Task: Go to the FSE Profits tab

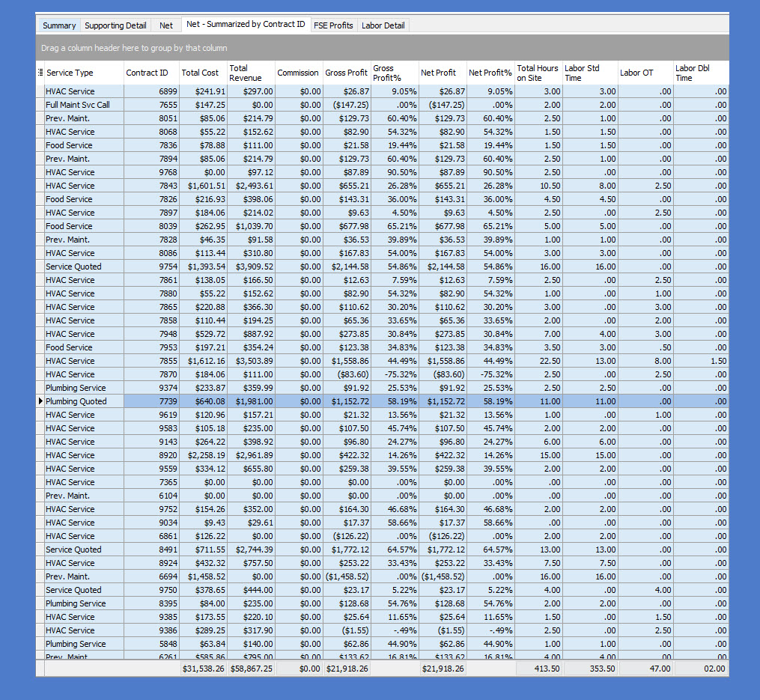Action: pyautogui.click(x=333, y=25)
